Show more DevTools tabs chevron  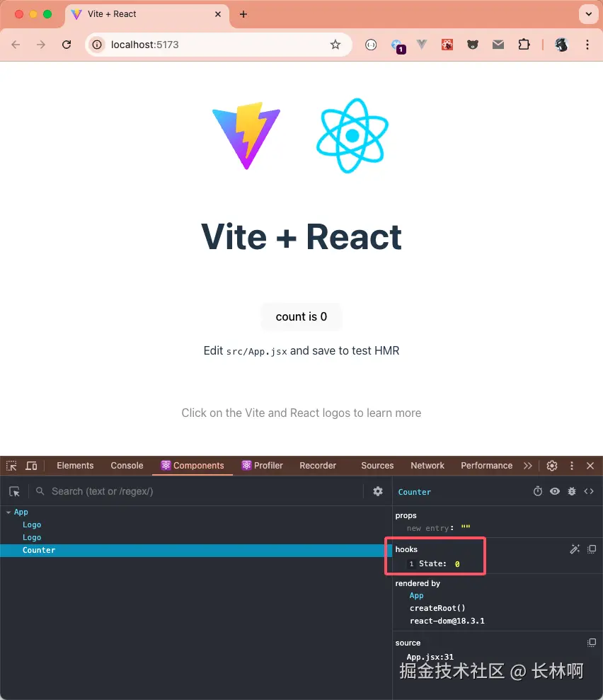pyautogui.click(x=527, y=466)
